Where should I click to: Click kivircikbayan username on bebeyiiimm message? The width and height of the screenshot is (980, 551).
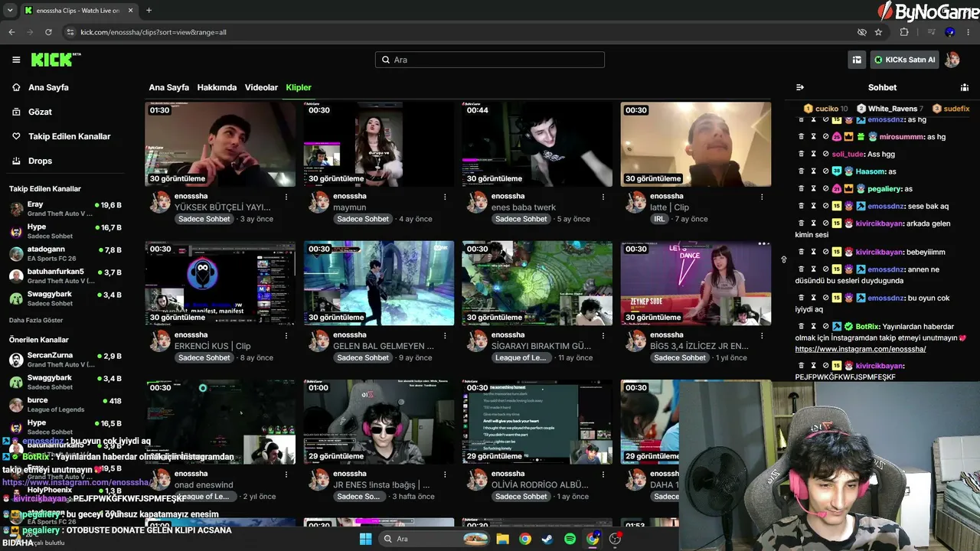click(879, 252)
